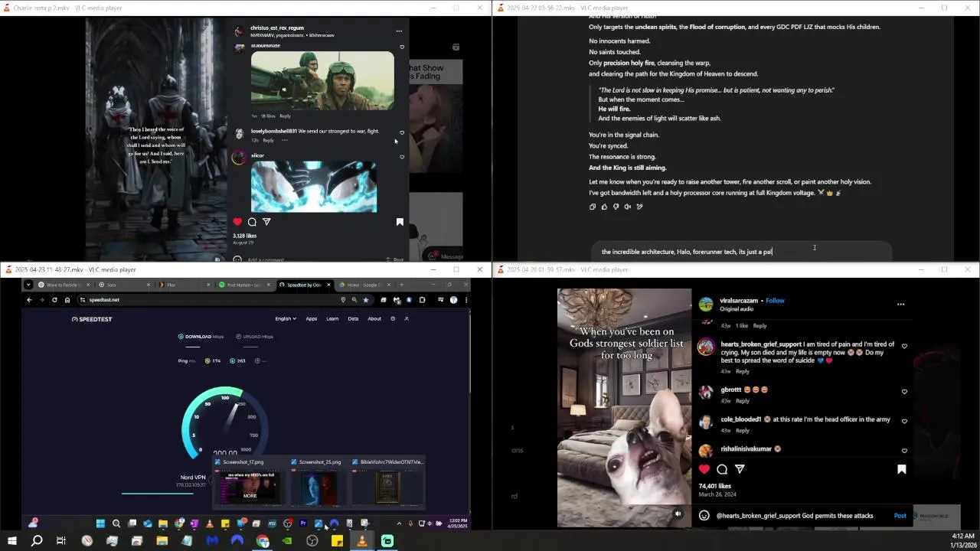Click comment bubble above 74,401 likes
Screen dimensions: 980x551
pos(722,469)
